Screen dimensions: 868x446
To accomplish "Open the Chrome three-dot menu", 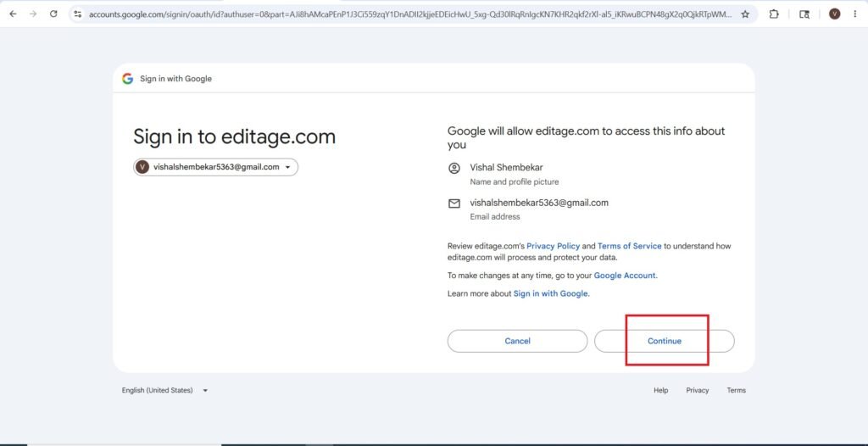I will tap(854, 14).
